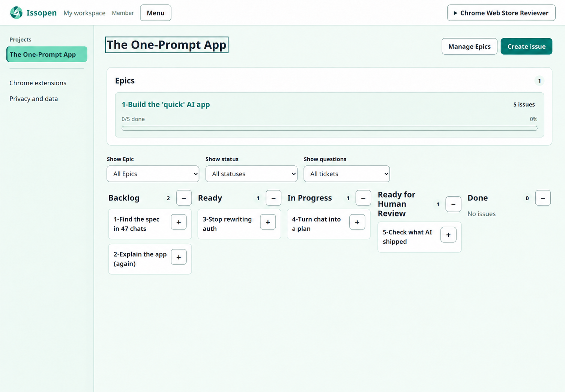565x392 pixels.
Task: Expand the Chrome Web Store Reviewer disclosure
Action: coord(501,13)
